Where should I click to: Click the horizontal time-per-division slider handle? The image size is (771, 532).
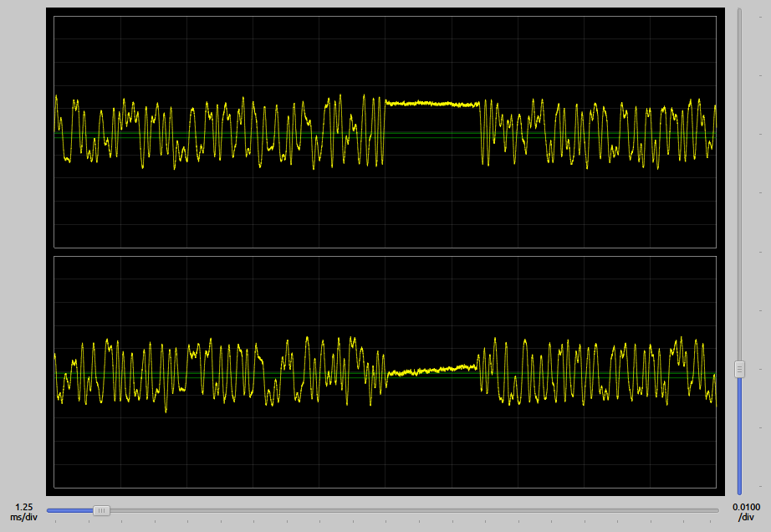(101, 511)
